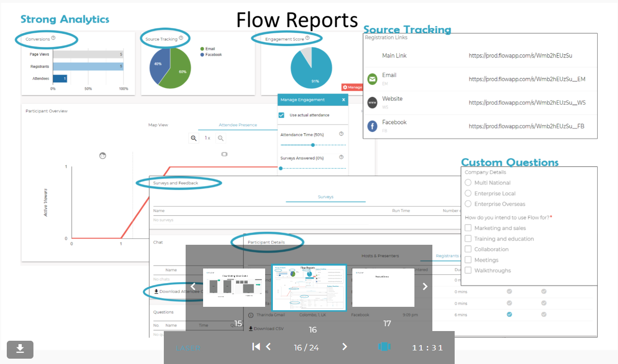The width and height of the screenshot is (618, 364).
Task: Click the Registrants bar in Conversions
Action: click(88, 66)
